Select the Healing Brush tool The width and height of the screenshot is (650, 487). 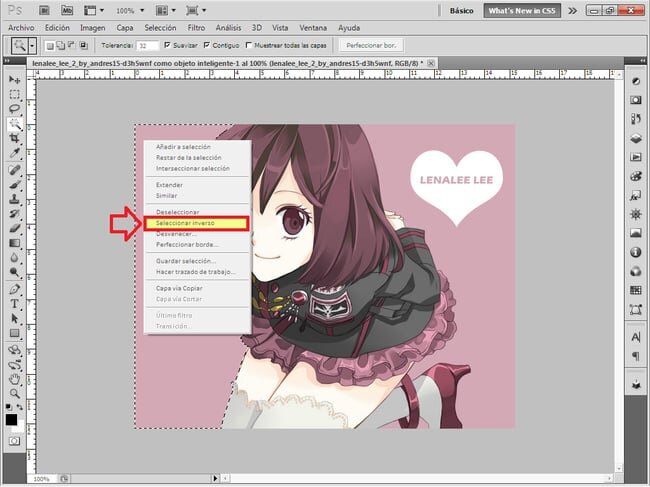[x=15, y=170]
